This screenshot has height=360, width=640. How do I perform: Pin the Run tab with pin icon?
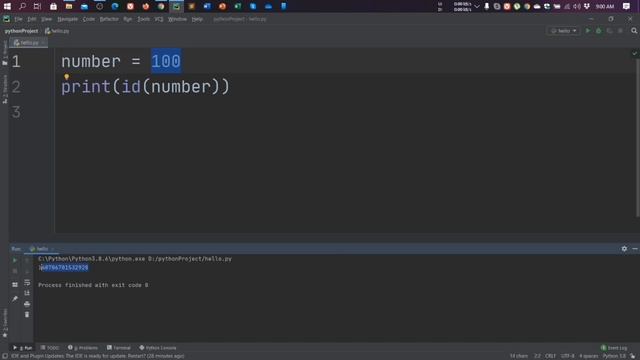[15, 299]
